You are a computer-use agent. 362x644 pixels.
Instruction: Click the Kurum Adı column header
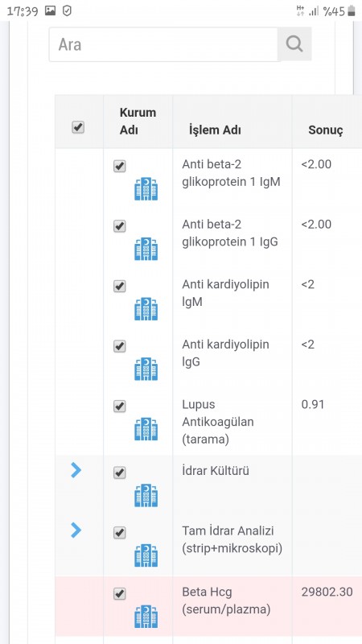click(x=138, y=122)
